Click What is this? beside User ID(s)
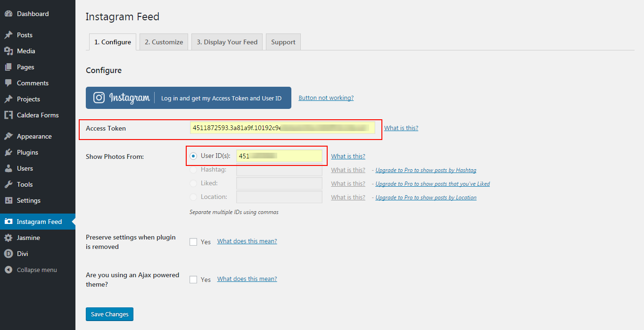 348,157
